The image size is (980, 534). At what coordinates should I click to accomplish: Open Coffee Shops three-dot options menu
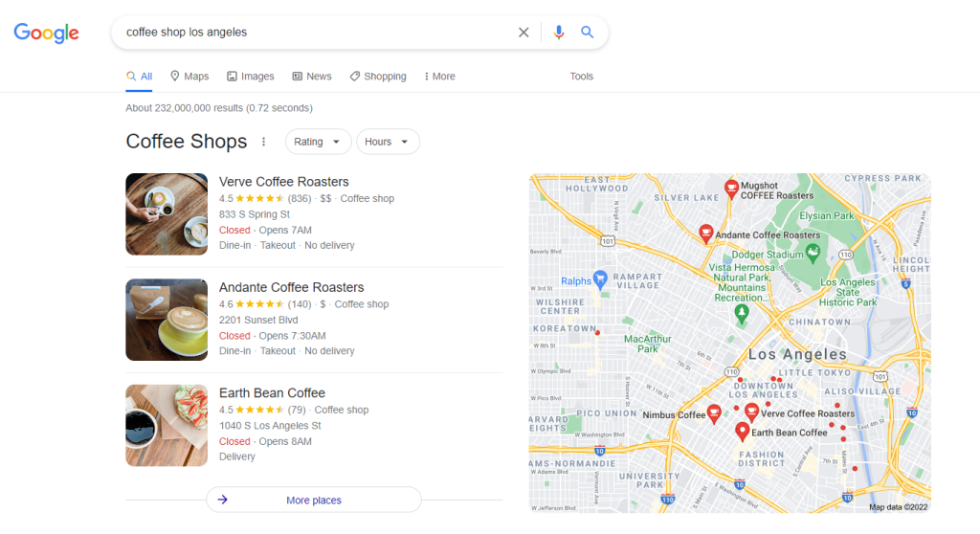(x=264, y=142)
